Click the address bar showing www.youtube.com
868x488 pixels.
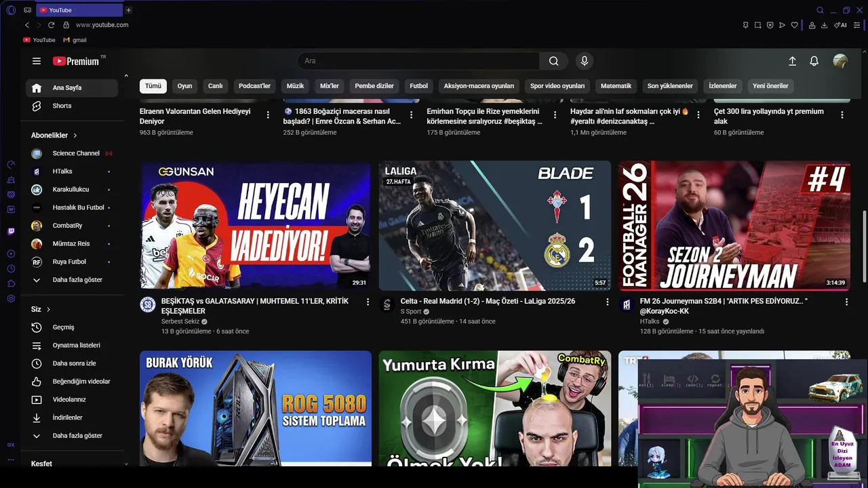[102, 25]
